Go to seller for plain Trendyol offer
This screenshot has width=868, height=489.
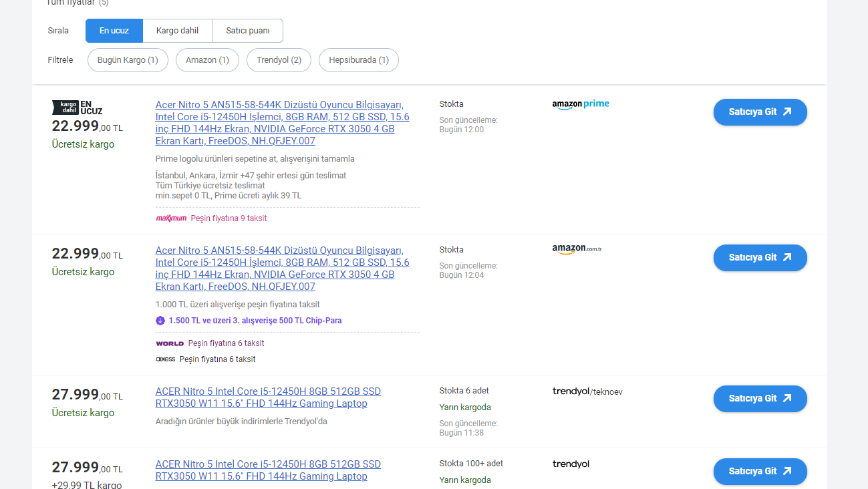click(760, 472)
